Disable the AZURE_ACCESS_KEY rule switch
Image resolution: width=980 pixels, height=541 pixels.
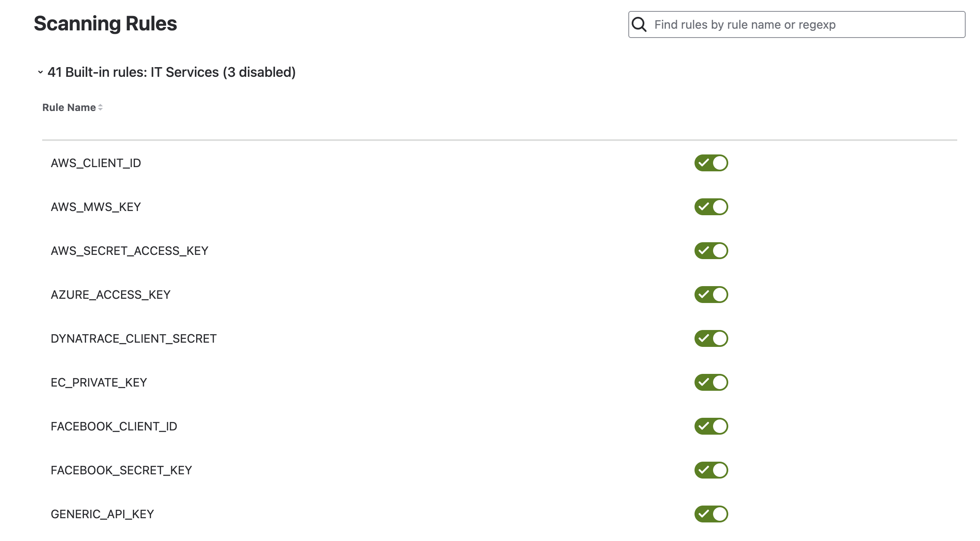(711, 295)
